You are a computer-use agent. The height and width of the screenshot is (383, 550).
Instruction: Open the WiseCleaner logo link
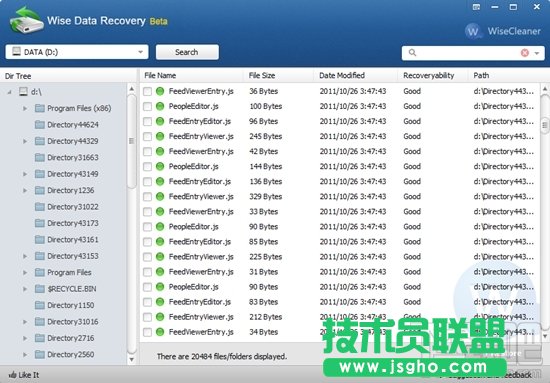(x=502, y=31)
